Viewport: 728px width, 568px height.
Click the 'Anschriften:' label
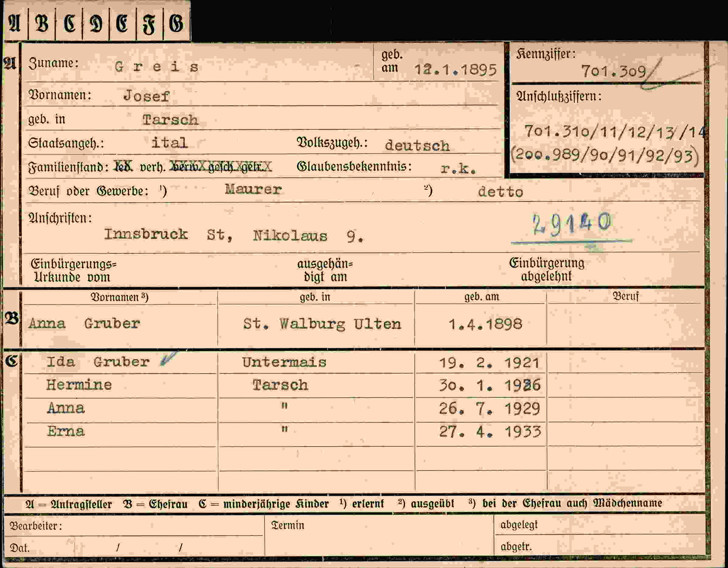click(x=60, y=218)
